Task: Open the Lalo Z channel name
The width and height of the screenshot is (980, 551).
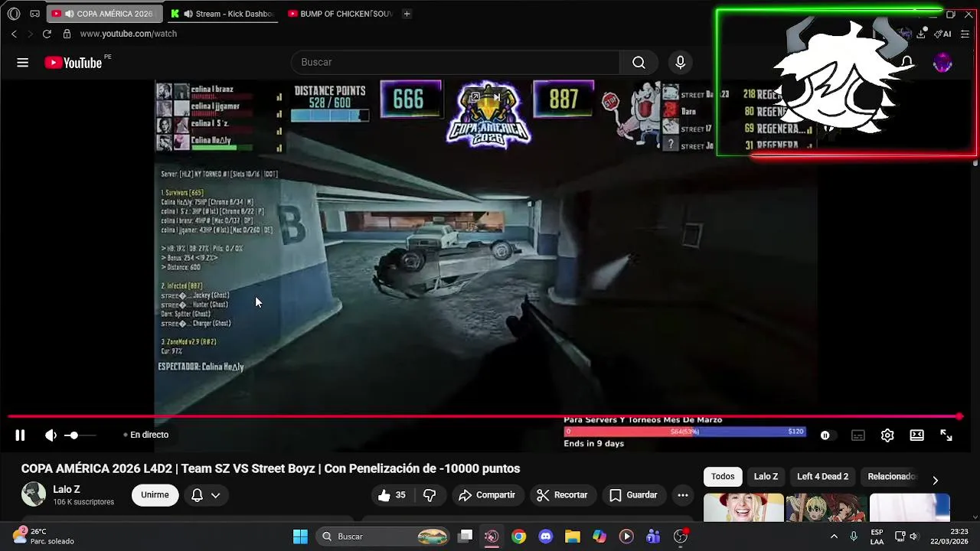Action: pyautogui.click(x=67, y=489)
